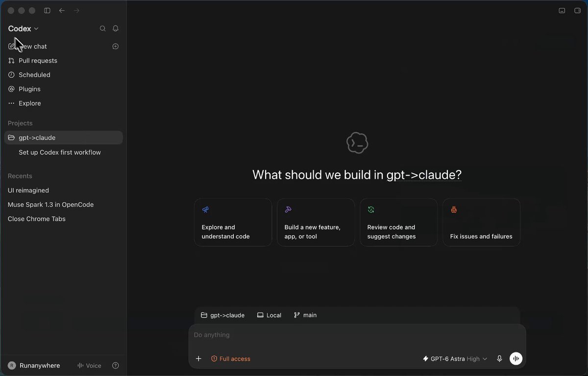
Task: Choose Explore and understand code card
Action: [x=233, y=222]
